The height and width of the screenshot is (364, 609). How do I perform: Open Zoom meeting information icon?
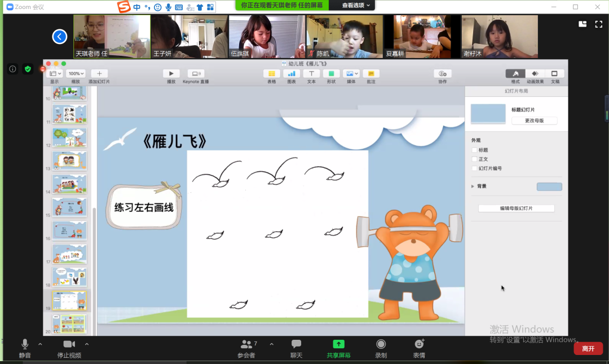click(x=12, y=69)
